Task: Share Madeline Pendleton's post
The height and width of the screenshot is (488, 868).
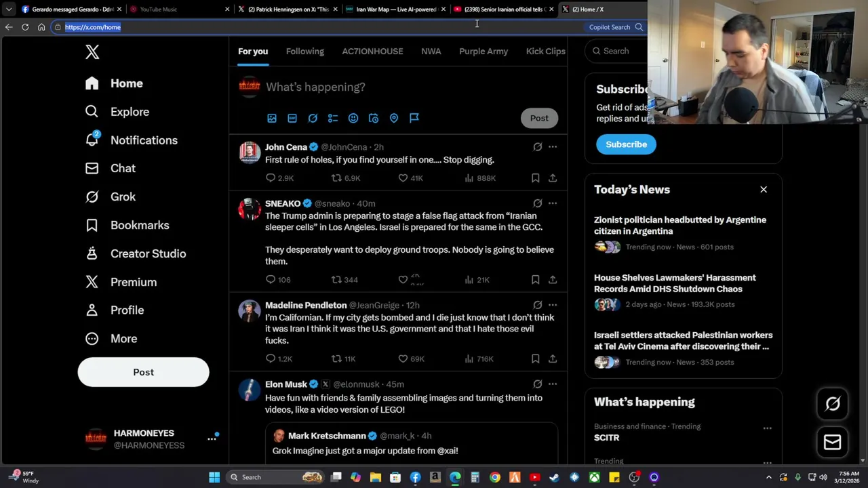Action: [x=553, y=359]
